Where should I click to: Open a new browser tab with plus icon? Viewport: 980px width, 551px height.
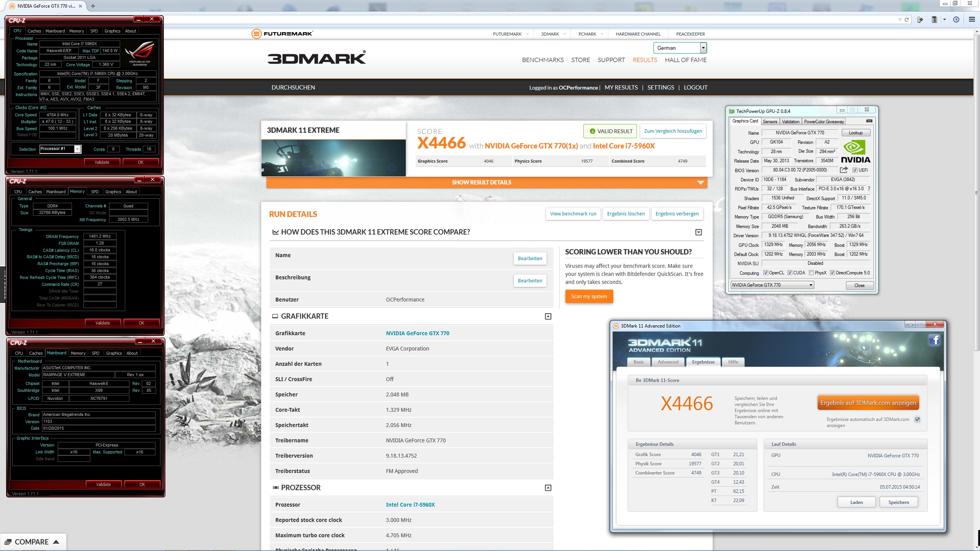click(93, 6)
